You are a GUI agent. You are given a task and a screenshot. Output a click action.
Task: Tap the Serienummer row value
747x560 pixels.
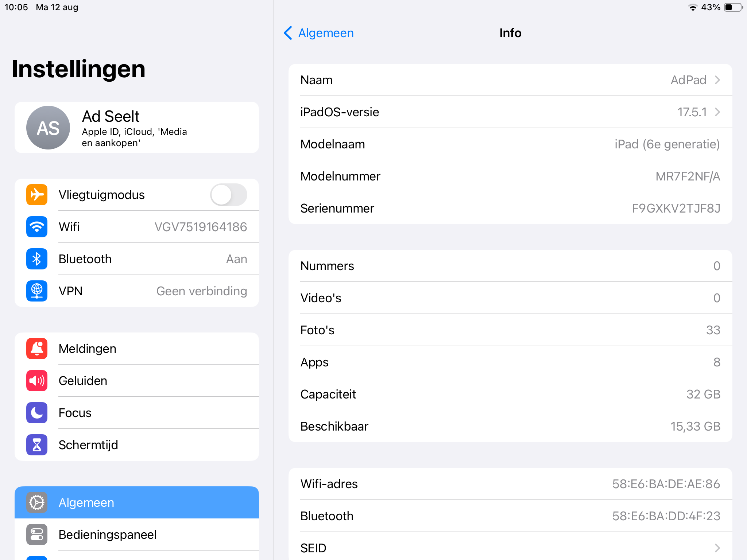click(x=676, y=208)
